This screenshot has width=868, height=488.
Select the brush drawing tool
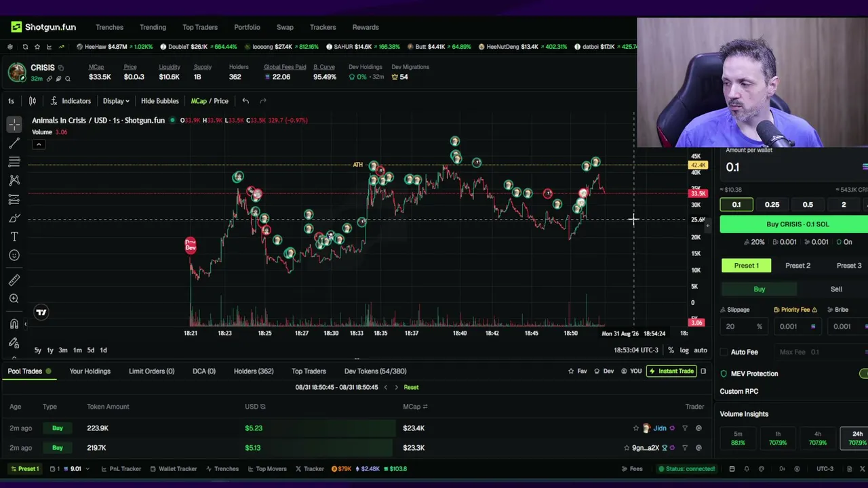[14, 218]
